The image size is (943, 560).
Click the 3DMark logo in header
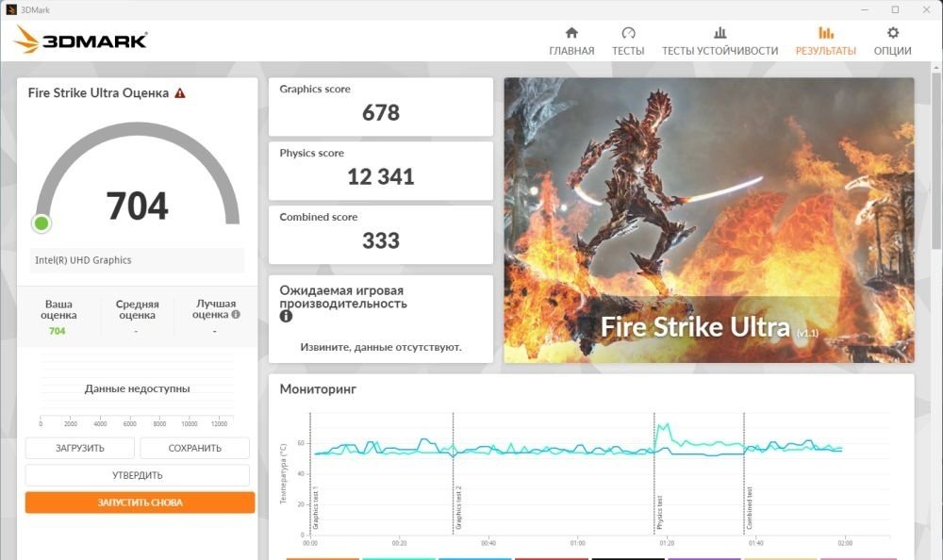point(80,40)
